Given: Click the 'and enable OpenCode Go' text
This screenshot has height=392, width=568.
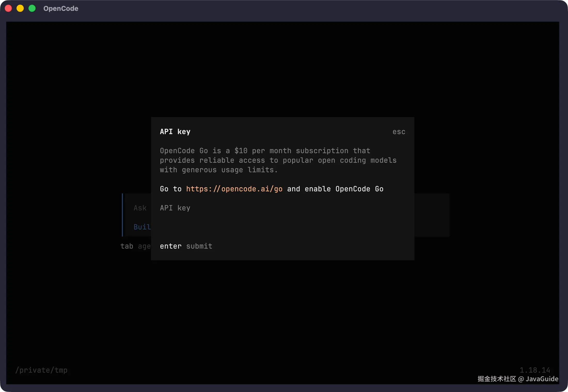Looking at the screenshot, I should click(335, 189).
